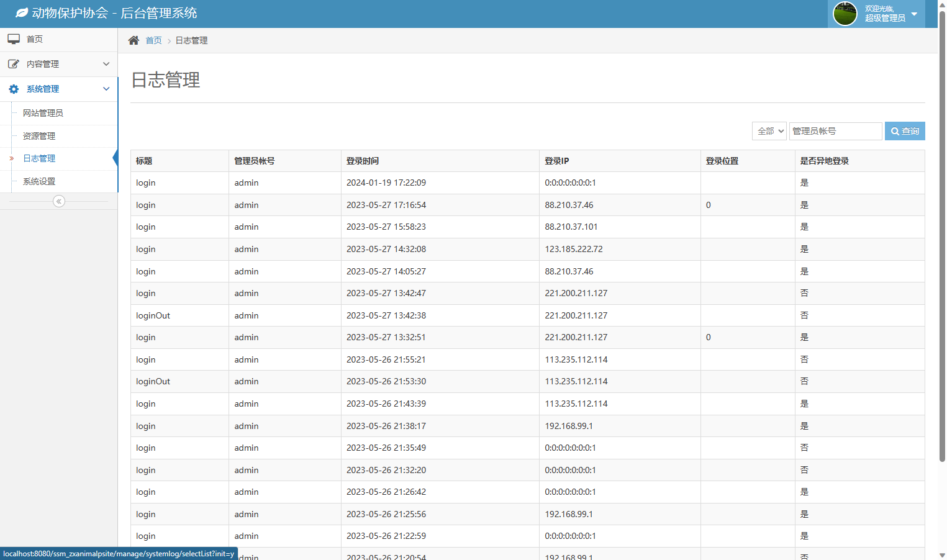Open 网站管理员 in sidebar
The height and width of the screenshot is (560, 947).
click(43, 113)
